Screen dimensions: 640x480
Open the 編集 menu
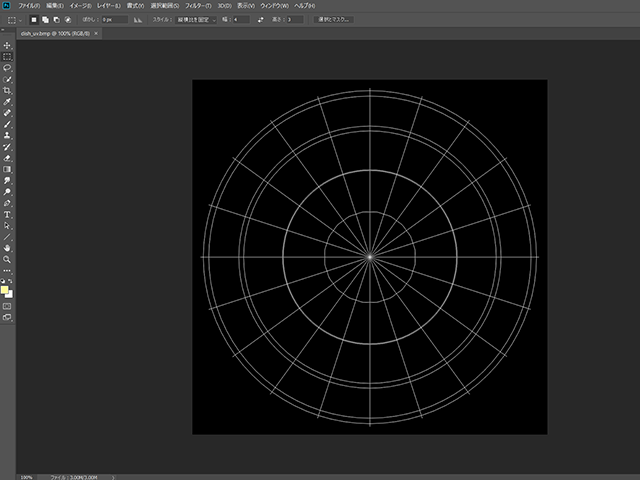[55, 6]
